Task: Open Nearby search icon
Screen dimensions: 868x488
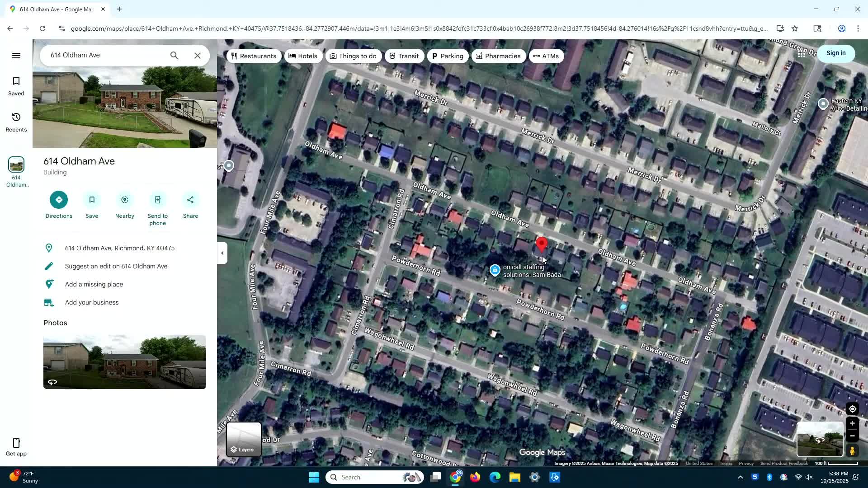Action: [x=125, y=200]
